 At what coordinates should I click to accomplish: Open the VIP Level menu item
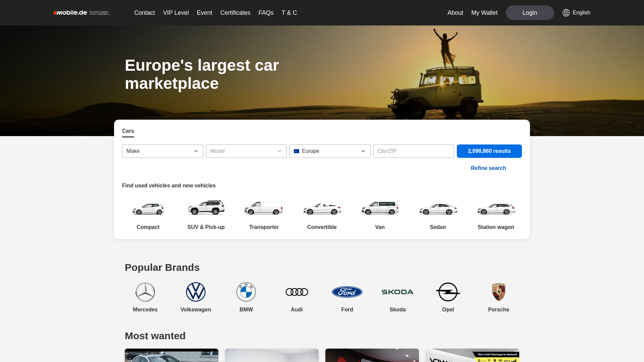click(176, 13)
